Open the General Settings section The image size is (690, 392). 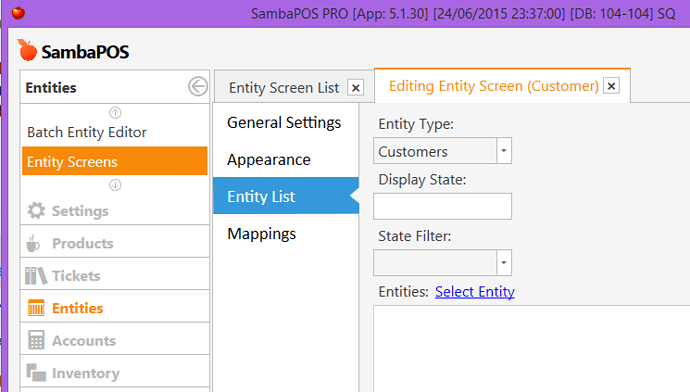[284, 122]
